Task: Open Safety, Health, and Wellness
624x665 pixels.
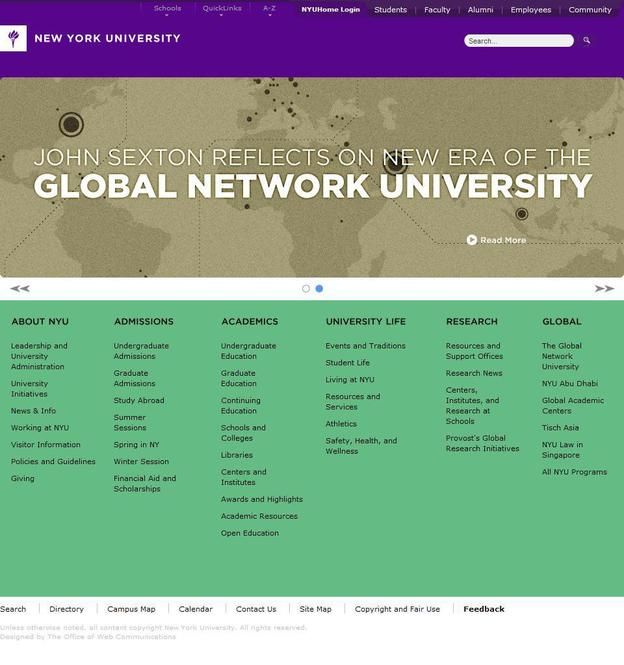Action: pos(361,446)
